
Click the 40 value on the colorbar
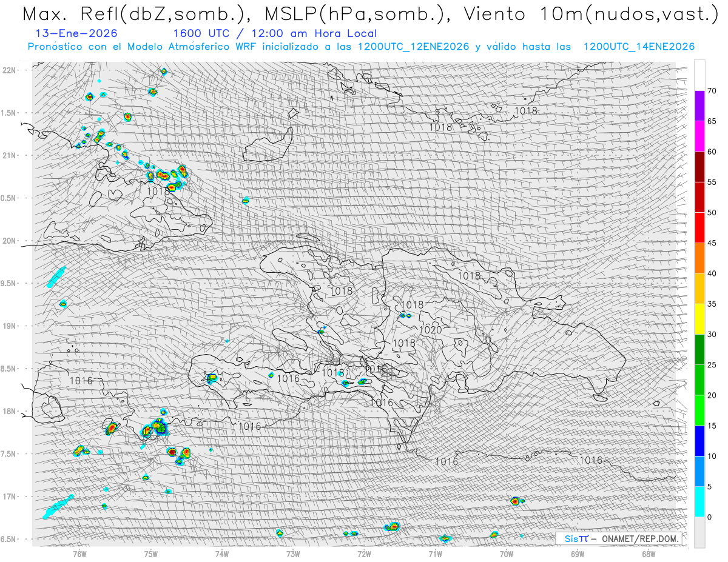(x=712, y=273)
